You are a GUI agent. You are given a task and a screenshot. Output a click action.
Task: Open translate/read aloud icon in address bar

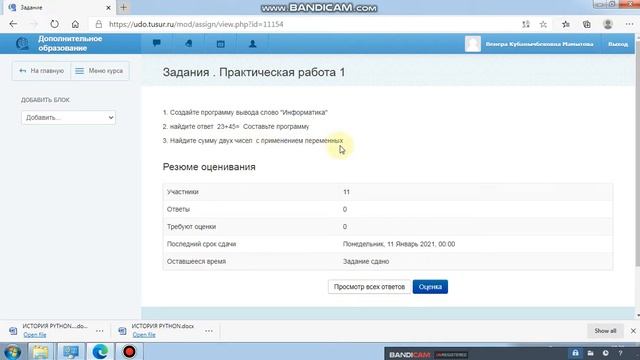526,24
